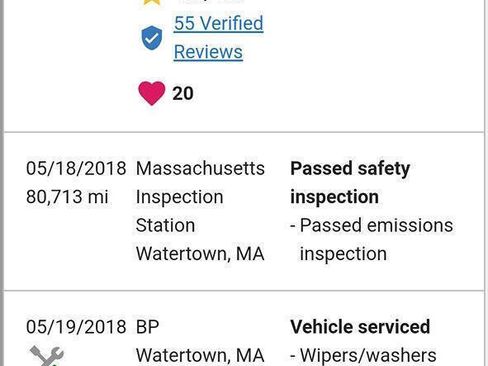Click the BP service source name
The image size is (488, 366).
tap(147, 327)
